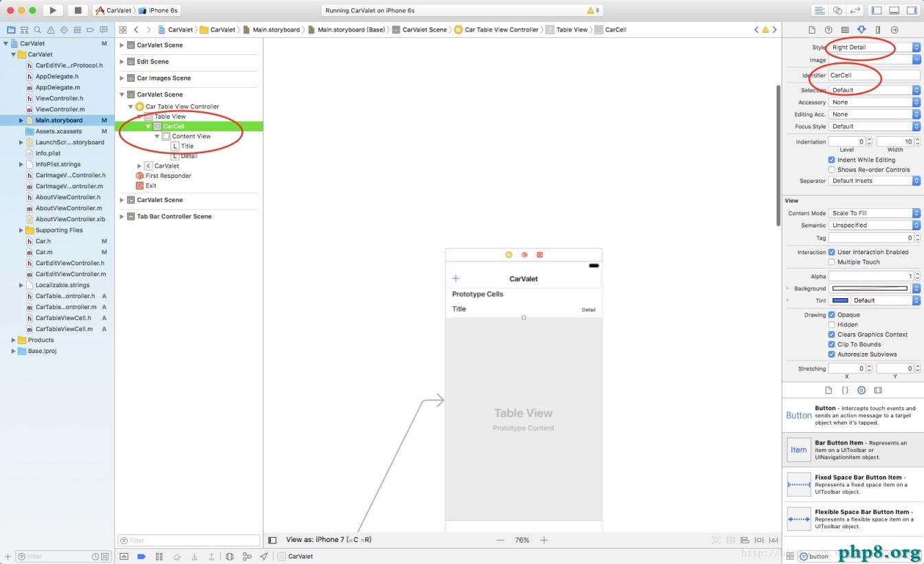Show the File Template library tab

coord(828,390)
